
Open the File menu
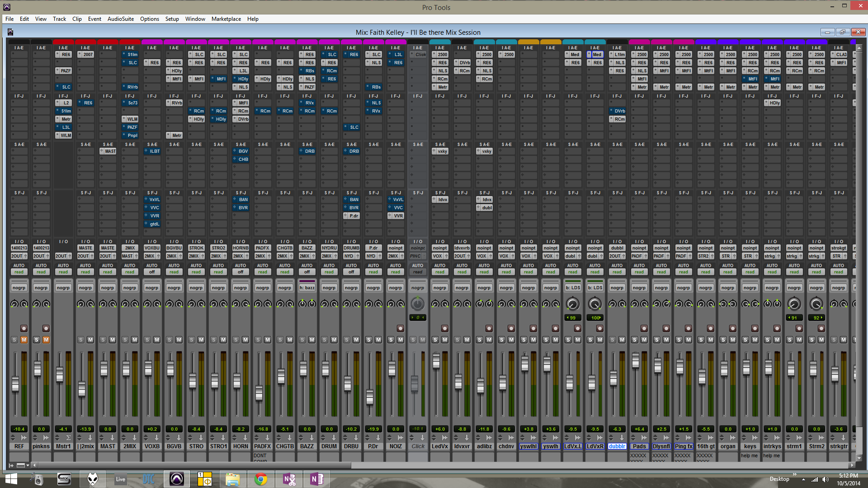[9, 19]
